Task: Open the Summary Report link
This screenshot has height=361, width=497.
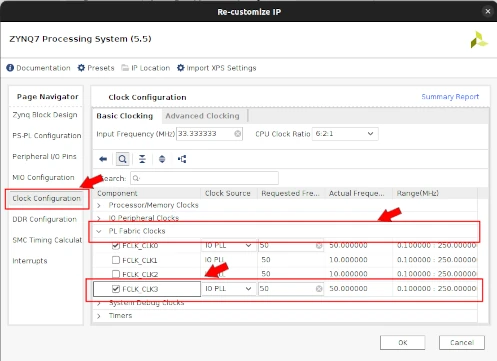Action: coord(450,97)
